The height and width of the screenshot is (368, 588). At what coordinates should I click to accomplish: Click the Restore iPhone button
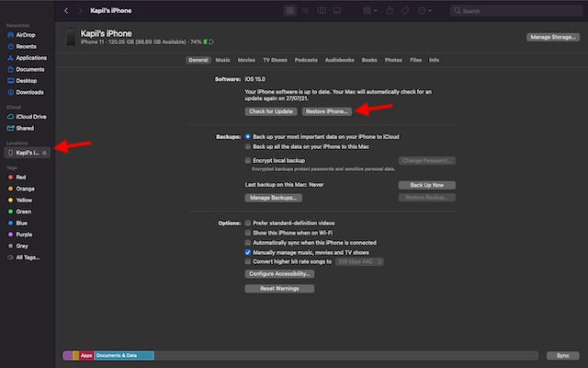[326, 111]
